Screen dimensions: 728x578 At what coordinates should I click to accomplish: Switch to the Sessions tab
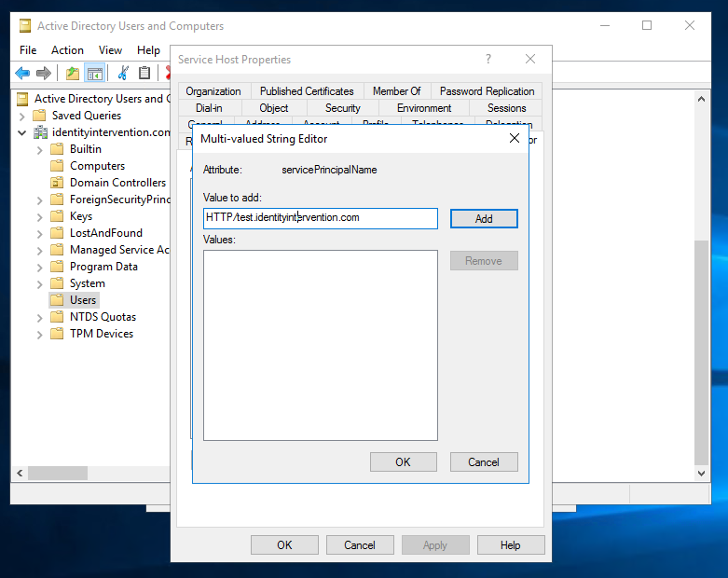(506, 108)
